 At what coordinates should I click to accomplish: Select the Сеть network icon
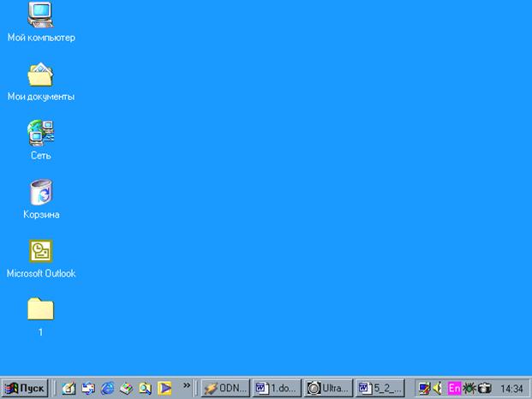41,133
